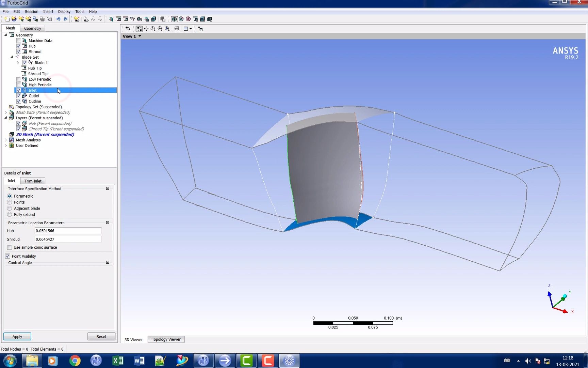Image resolution: width=588 pixels, height=368 pixels.
Task: Click the highlighting toggle viewer icon
Action: [176, 29]
